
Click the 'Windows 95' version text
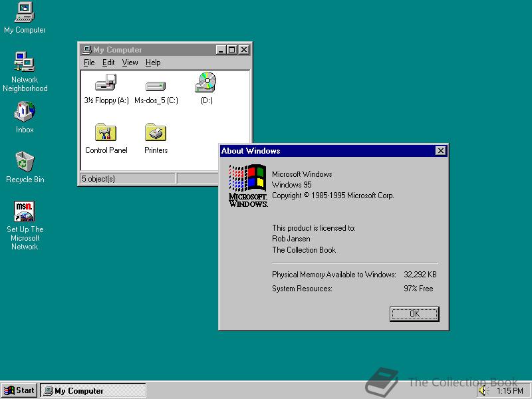pyautogui.click(x=291, y=185)
